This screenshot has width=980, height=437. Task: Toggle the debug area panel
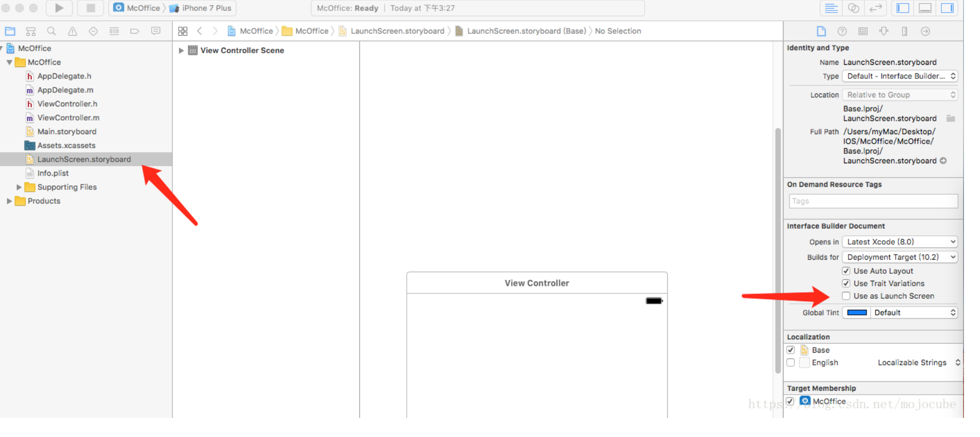click(x=925, y=8)
